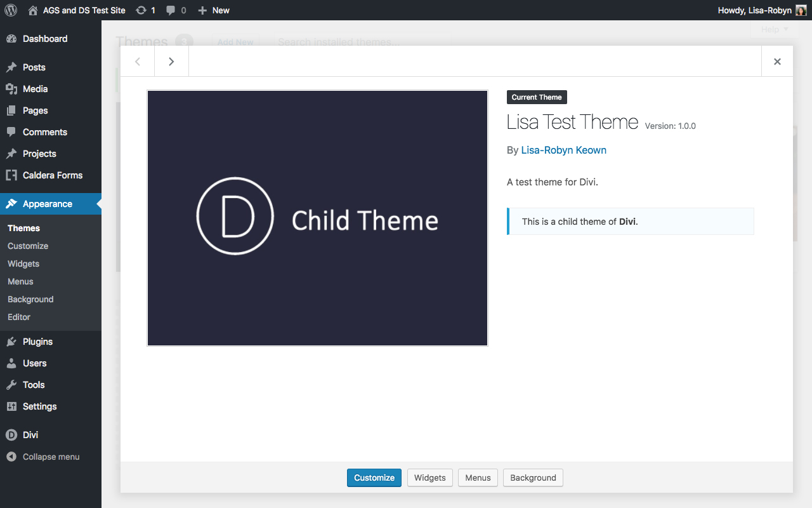Open the comments bubble icon in admin bar
The image size is (812, 508).
(171, 10)
